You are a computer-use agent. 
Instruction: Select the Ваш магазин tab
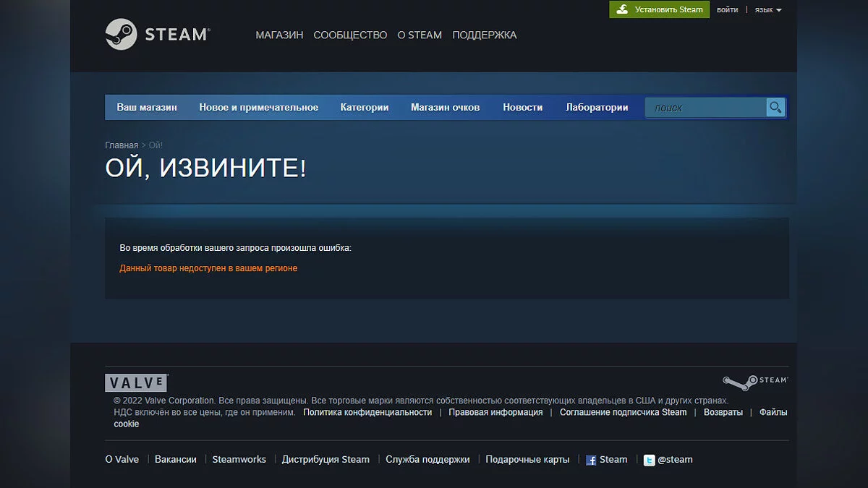[x=147, y=107]
